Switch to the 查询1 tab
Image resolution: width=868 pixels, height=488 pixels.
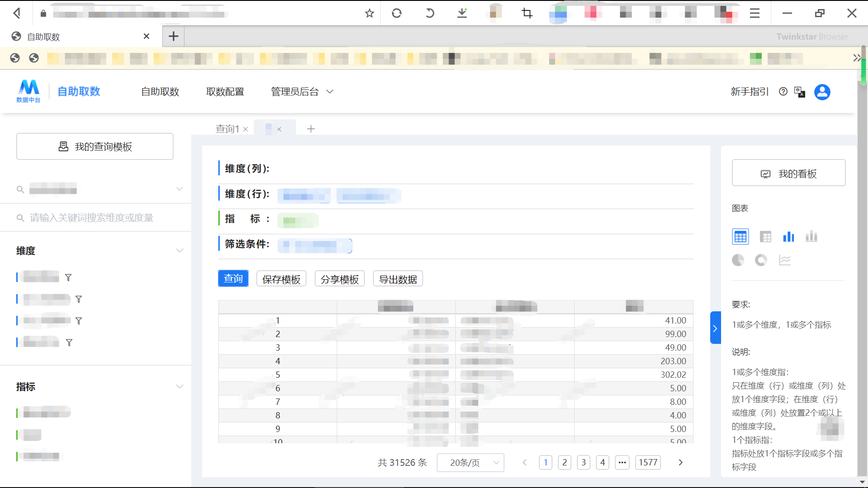227,129
